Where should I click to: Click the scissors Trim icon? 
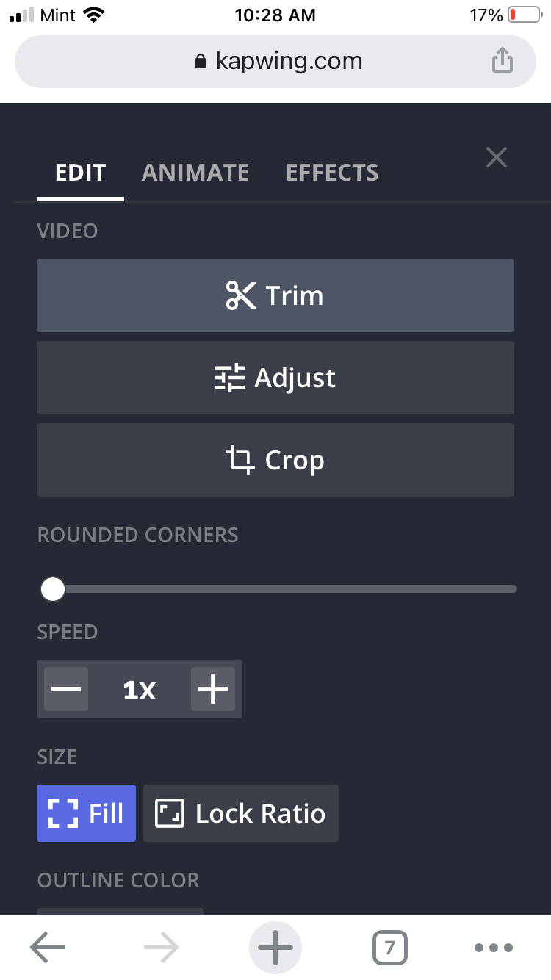(x=241, y=295)
